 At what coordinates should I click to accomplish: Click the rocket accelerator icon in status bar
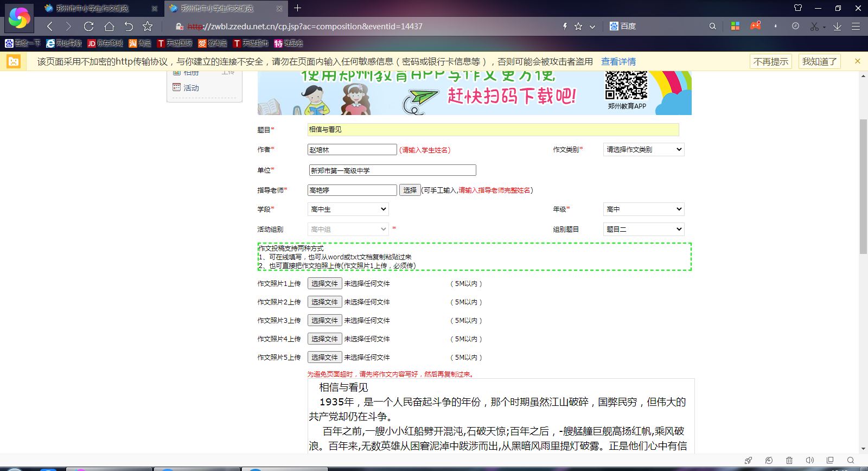point(749,460)
